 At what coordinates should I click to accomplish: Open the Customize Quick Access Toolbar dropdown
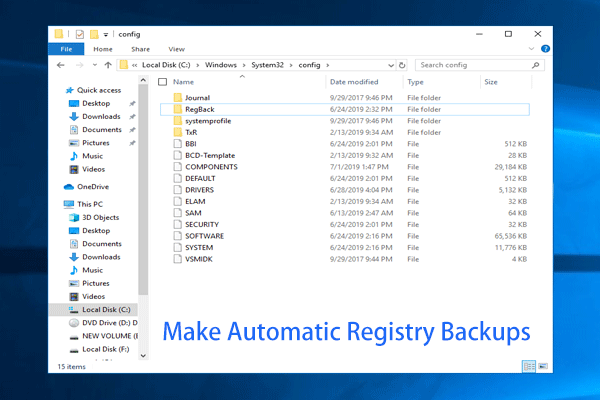106,35
